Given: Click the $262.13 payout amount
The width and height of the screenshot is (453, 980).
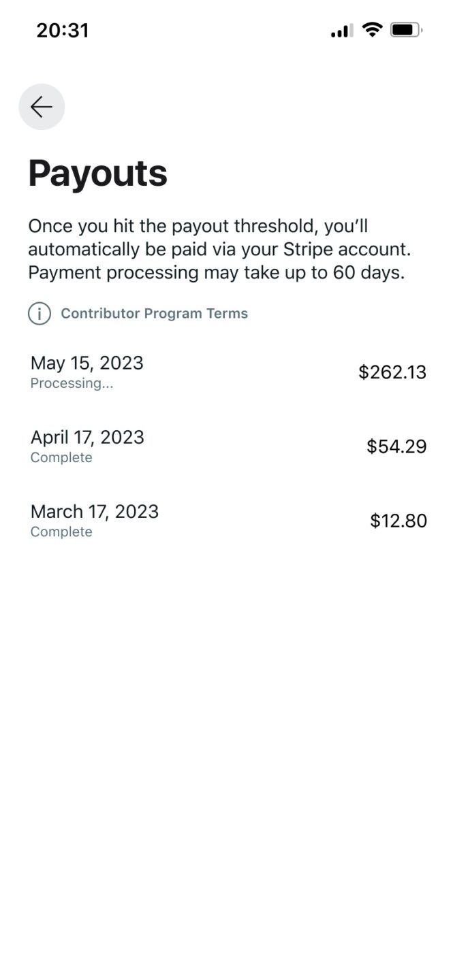Looking at the screenshot, I should click(392, 372).
